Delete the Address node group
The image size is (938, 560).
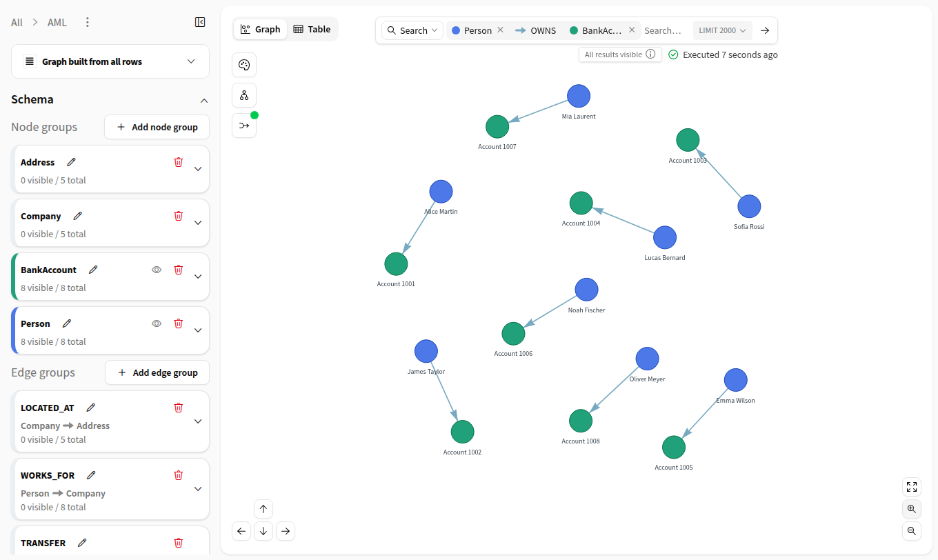click(179, 162)
